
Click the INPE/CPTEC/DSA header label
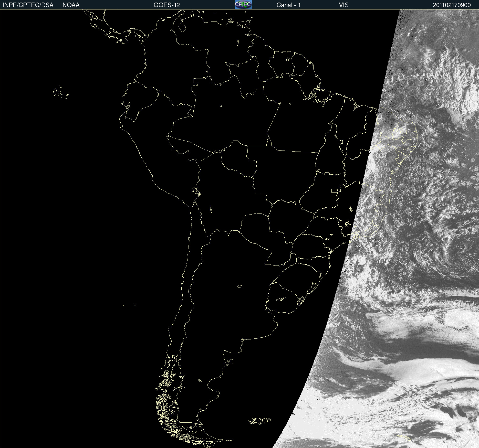pyautogui.click(x=28, y=5)
